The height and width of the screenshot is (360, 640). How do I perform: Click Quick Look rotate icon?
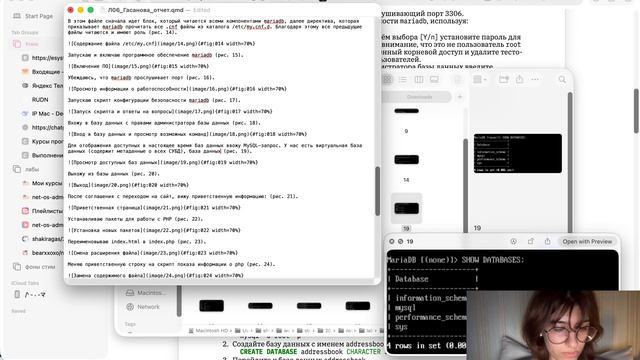[531, 242]
